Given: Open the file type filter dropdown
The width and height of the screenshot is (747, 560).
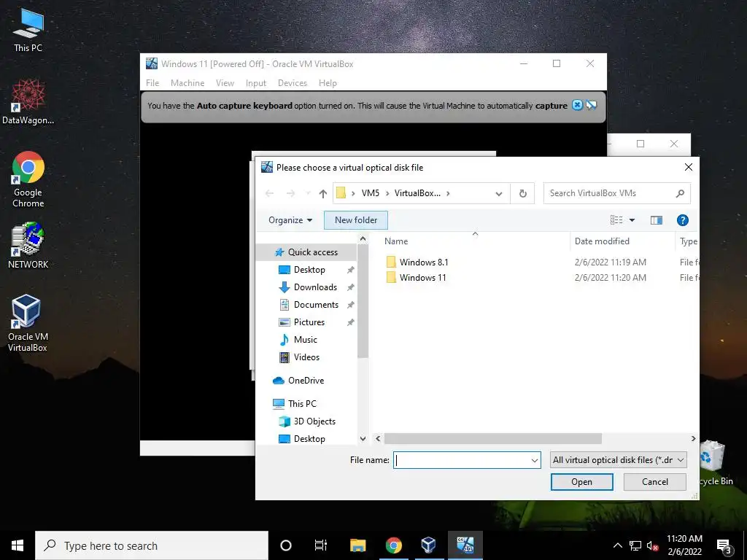Looking at the screenshot, I should click(618, 460).
